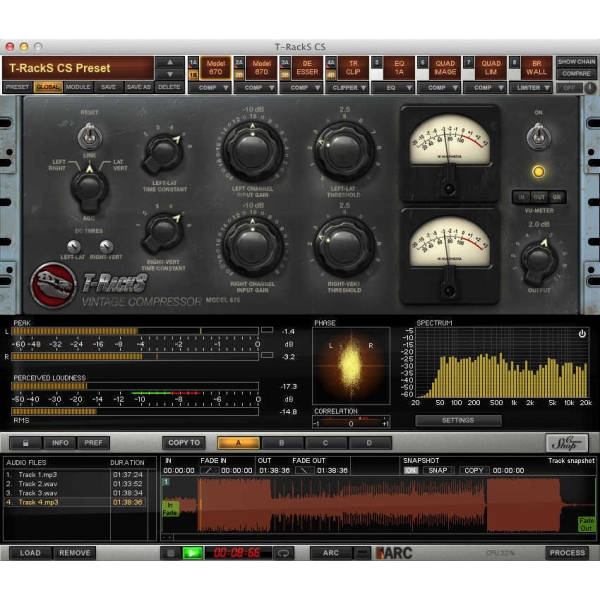This screenshot has width=600, height=600.
Task: Click the lock icon button
Action: pos(26,443)
